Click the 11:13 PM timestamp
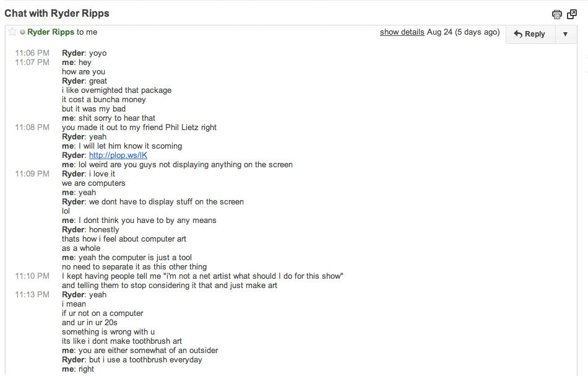The width and height of the screenshot is (588, 376). [32, 295]
